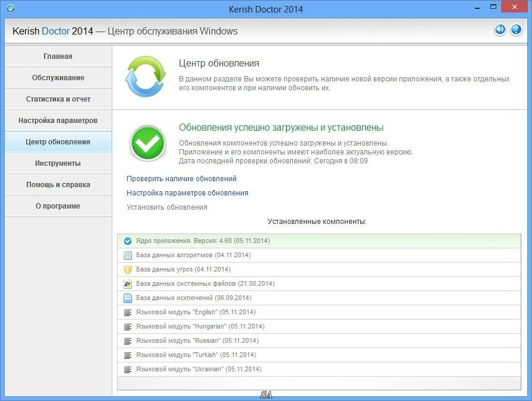This screenshot has height=401, width=532.
Task: Click the blue check icon beside Ядро приложения
Action: 128,241
